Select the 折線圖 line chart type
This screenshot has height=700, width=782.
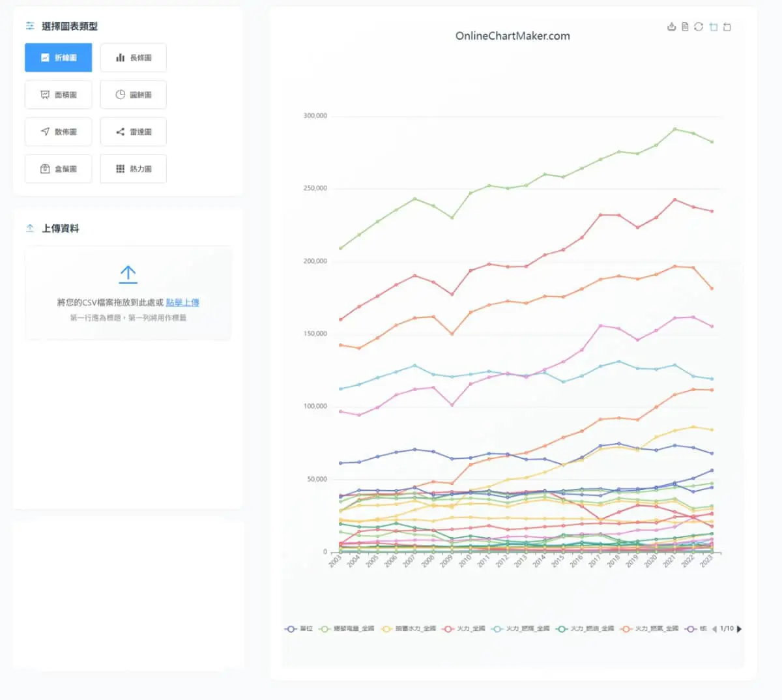click(x=59, y=57)
